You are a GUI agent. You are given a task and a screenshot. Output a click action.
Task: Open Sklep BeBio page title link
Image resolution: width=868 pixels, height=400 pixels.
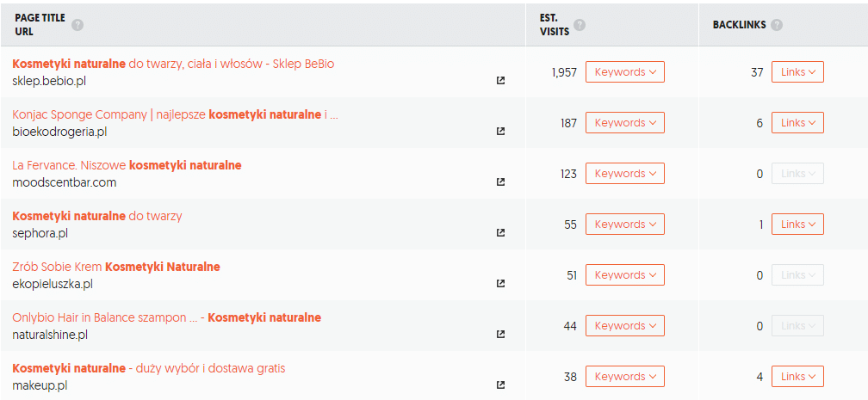tap(173, 64)
